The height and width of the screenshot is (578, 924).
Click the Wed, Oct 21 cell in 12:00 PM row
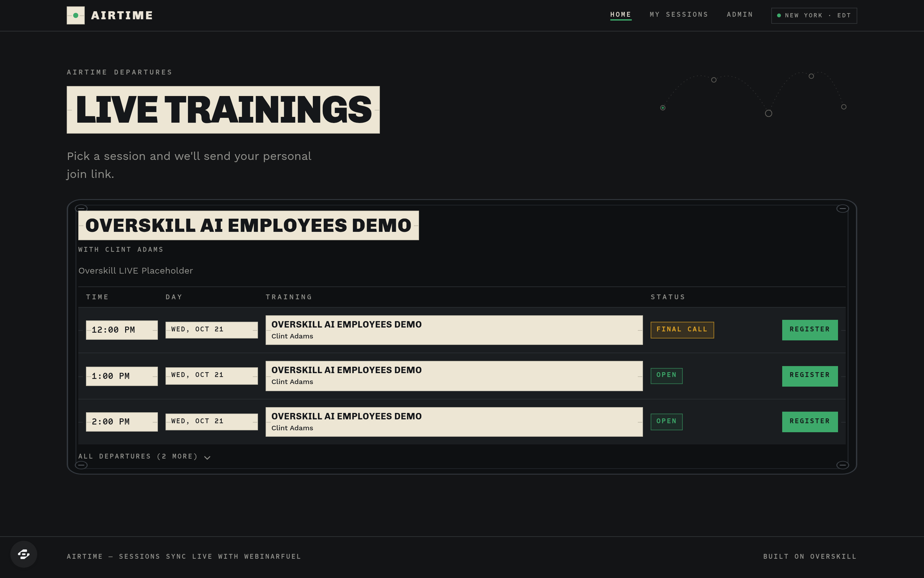[211, 329]
